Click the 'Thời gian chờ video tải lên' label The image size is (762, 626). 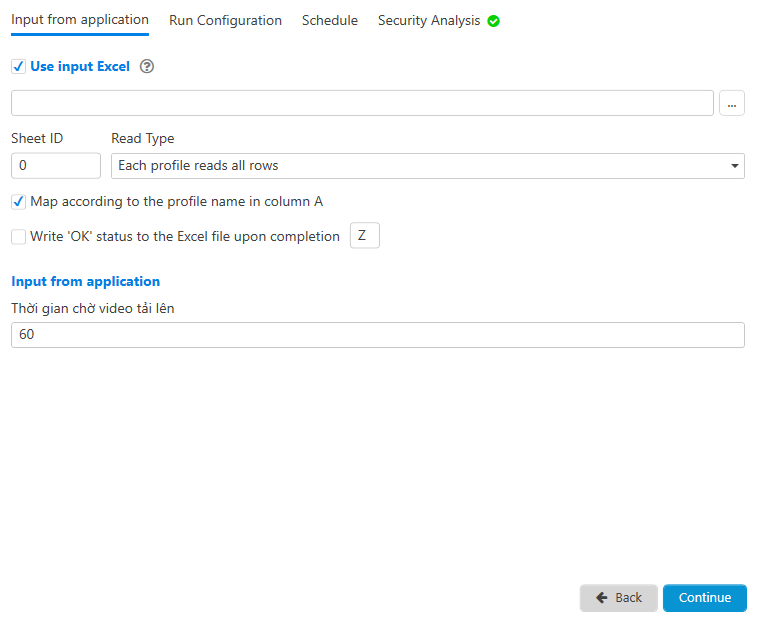coord(92,309)
